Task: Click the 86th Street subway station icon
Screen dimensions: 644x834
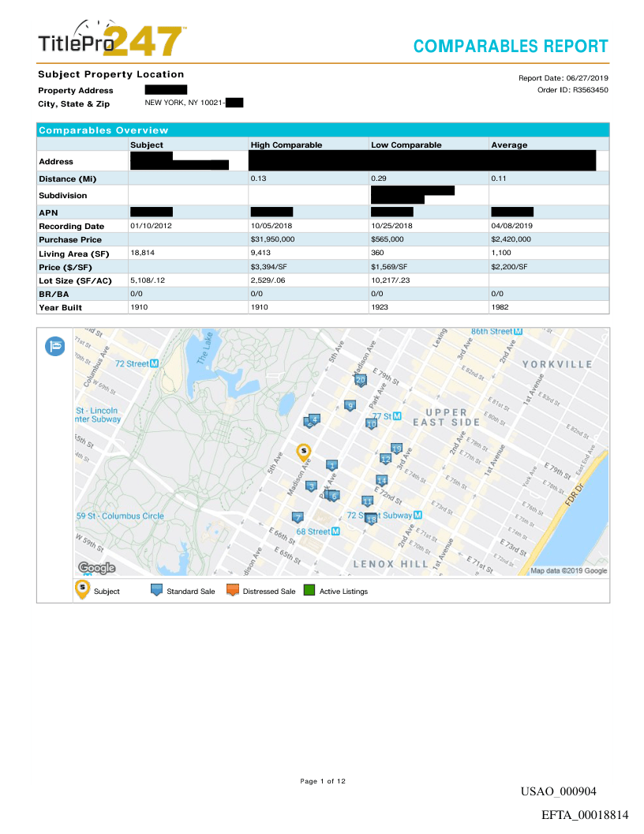Action: (519, 331)
